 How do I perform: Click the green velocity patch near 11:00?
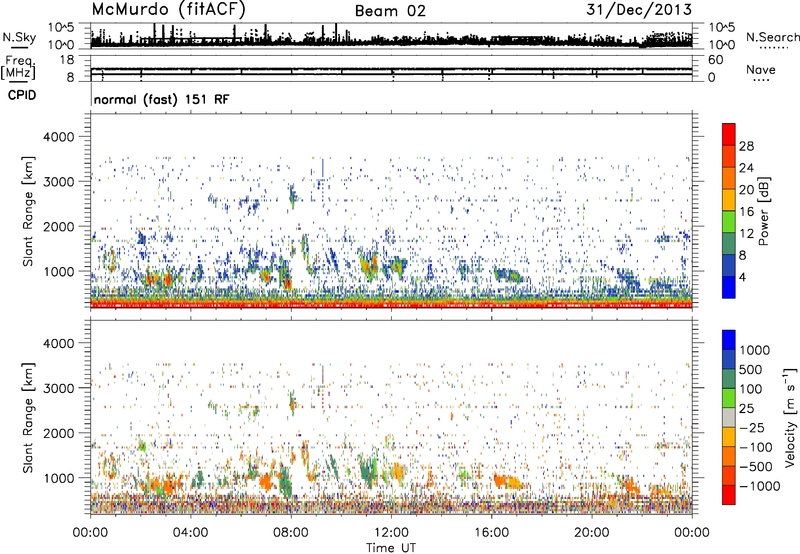(367, 469)
